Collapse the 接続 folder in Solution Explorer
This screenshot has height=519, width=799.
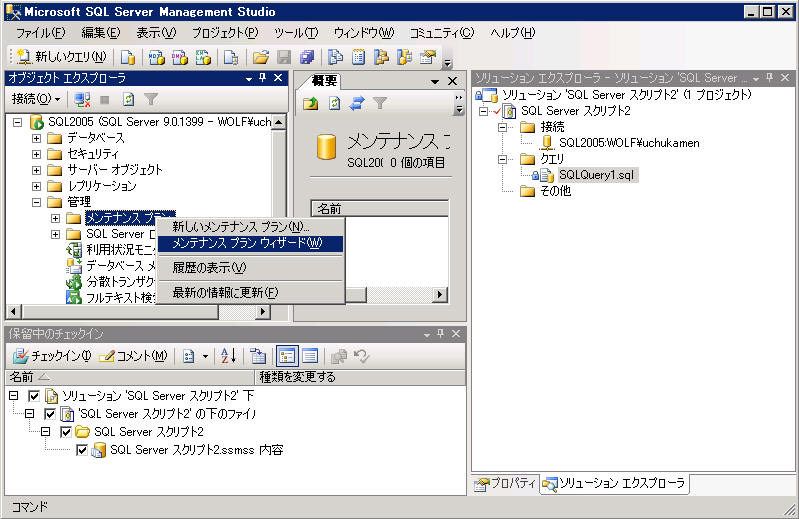click(502, 127)
